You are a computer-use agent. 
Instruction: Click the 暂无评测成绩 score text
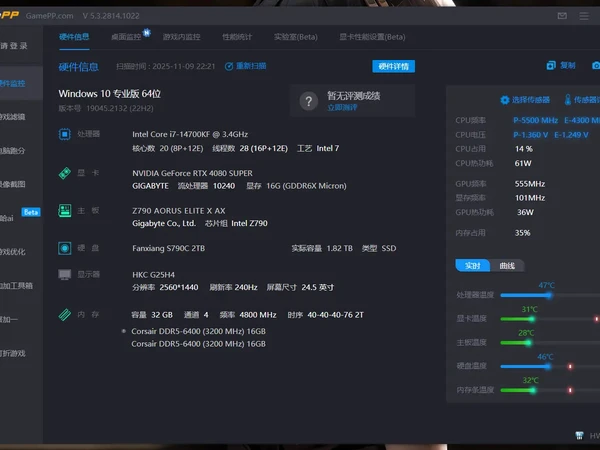click(354, 96)
